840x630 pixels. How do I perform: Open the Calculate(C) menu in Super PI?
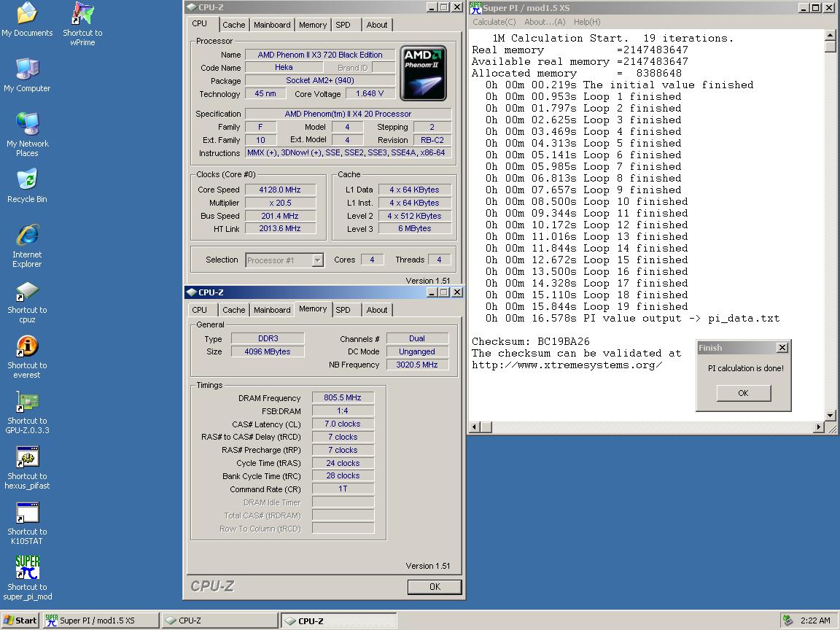(x=494, y=22)
